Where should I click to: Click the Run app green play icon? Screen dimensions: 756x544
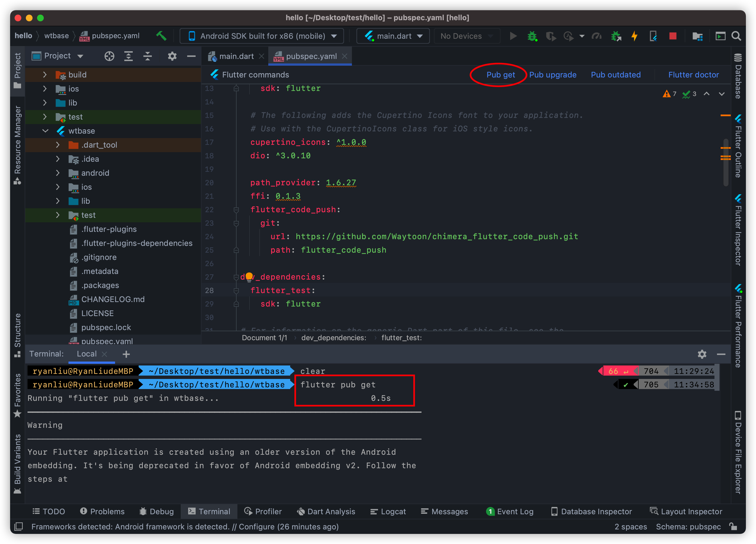(514, 36)
